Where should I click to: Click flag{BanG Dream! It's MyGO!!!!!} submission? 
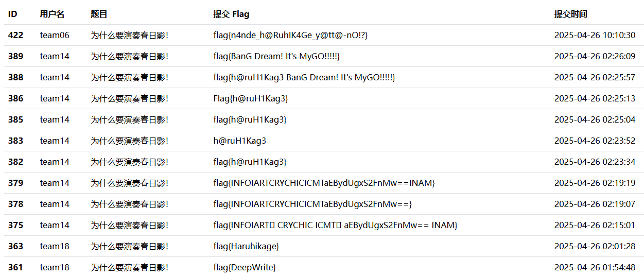276,57
